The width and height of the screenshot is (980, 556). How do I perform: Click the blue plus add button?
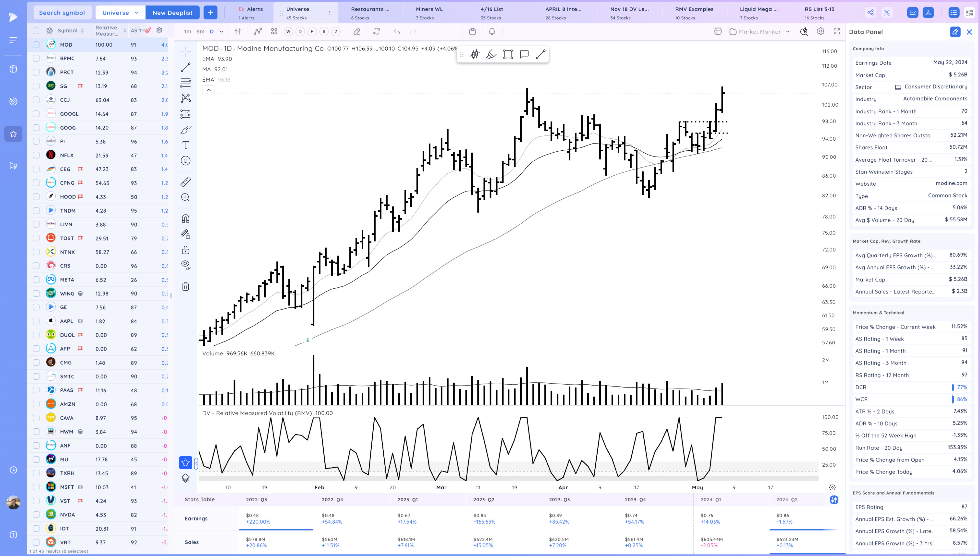210,12
